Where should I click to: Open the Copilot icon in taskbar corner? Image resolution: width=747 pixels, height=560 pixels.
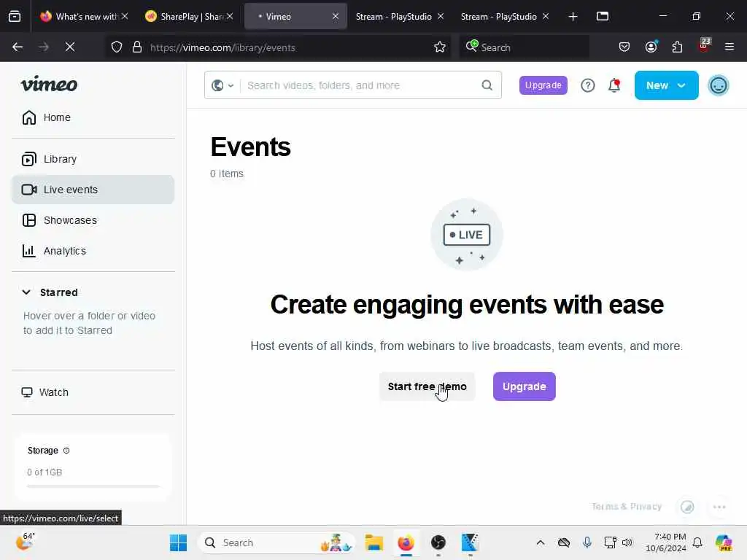[724, 542]
